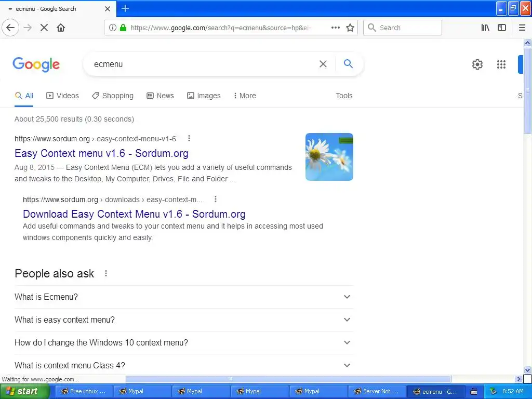532x399 pixels.
Task: Switch to 'Server Not ...' taskbar window
Action: pyautogui.click(x=377, y=392)
